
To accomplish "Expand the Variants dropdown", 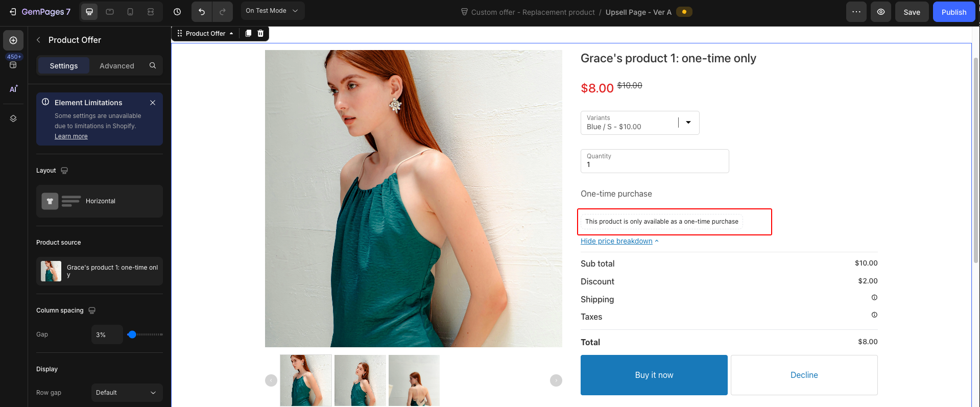I will coord(688,123).
